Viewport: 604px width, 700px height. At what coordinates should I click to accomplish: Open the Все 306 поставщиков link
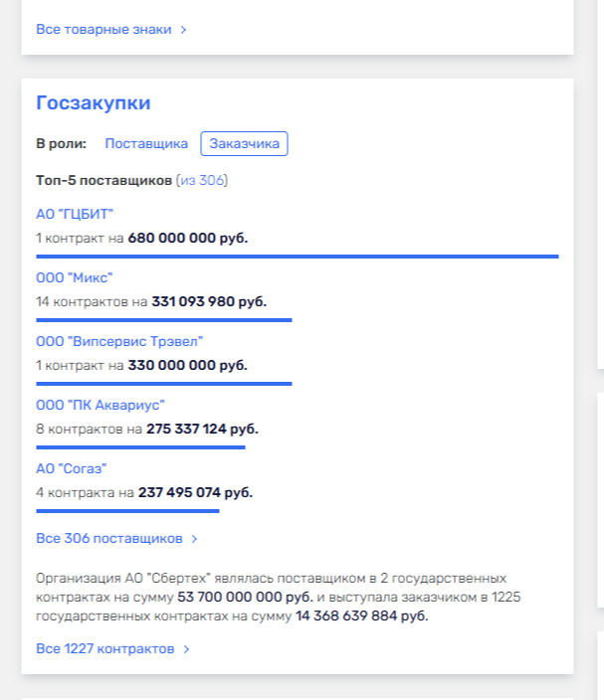(x=109, y=539)
